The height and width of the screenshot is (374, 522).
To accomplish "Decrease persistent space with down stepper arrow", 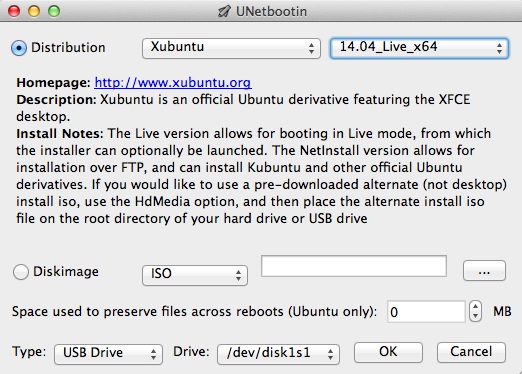I will [x=475, y=316].
